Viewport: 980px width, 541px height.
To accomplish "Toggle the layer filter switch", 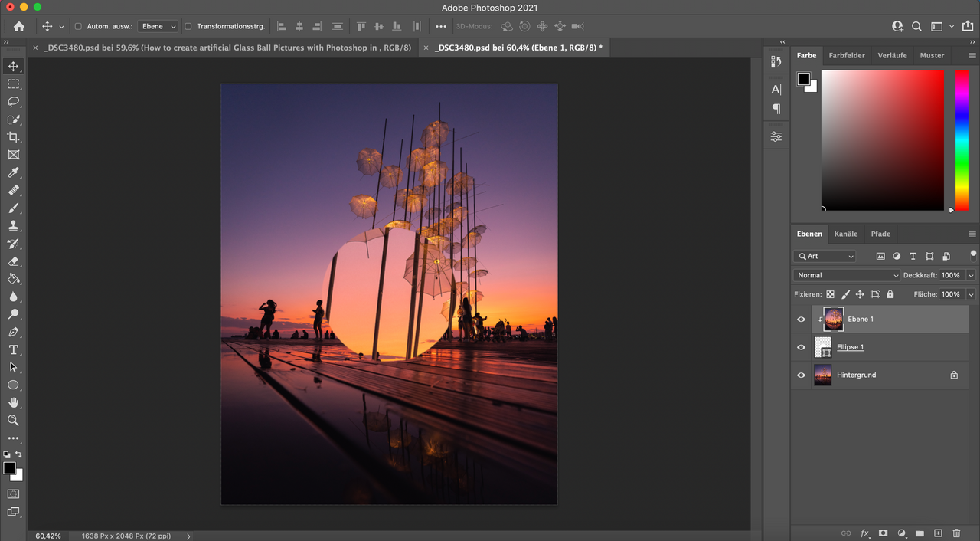I will [x=973, y=254].
